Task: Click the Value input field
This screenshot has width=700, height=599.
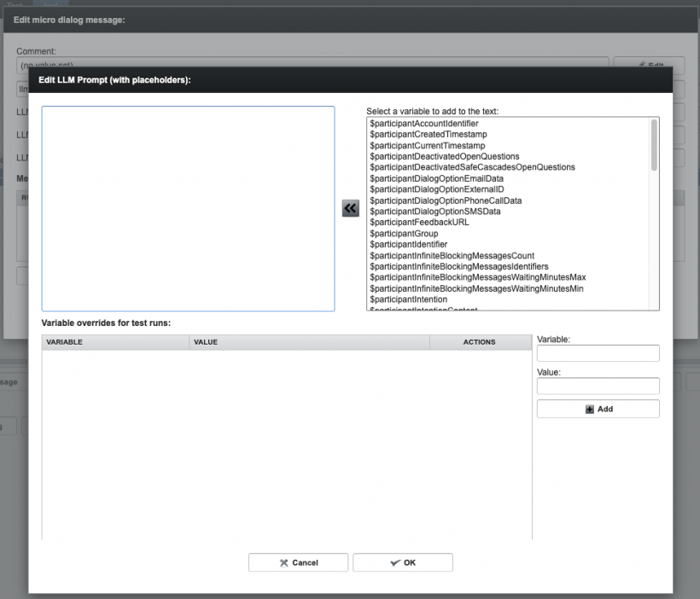Action: point(598,386)
